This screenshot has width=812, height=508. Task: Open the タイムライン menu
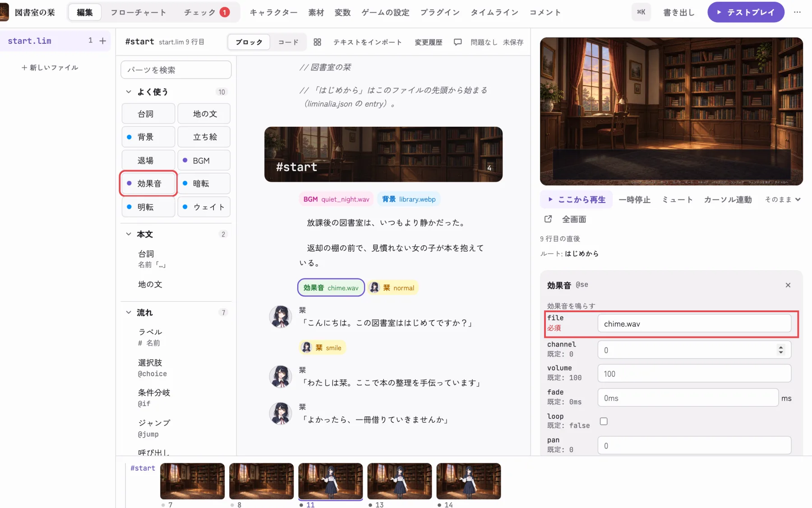tap(494, 12)
